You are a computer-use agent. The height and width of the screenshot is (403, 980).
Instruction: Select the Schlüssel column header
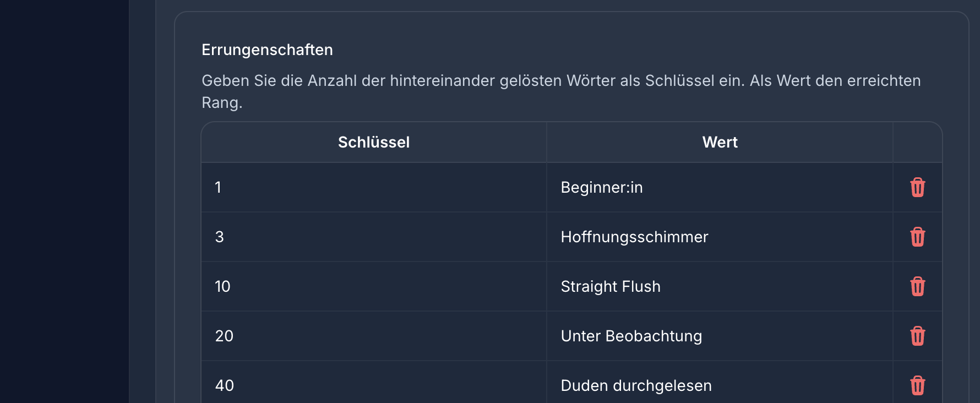click(374, 142)
